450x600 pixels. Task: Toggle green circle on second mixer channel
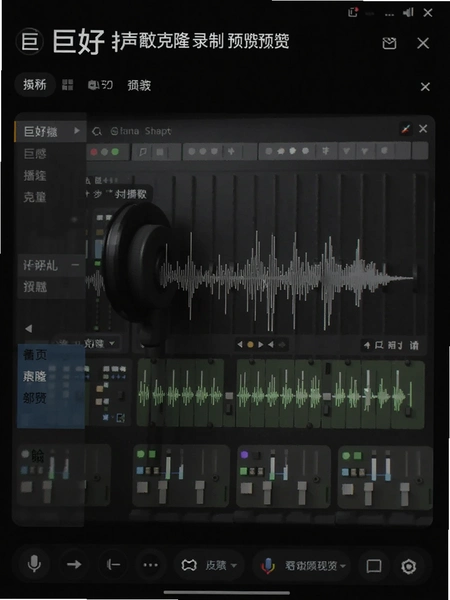point(140,454)
